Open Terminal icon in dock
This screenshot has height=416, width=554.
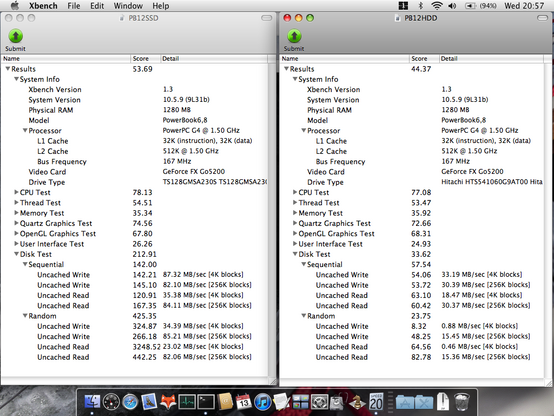206,402
